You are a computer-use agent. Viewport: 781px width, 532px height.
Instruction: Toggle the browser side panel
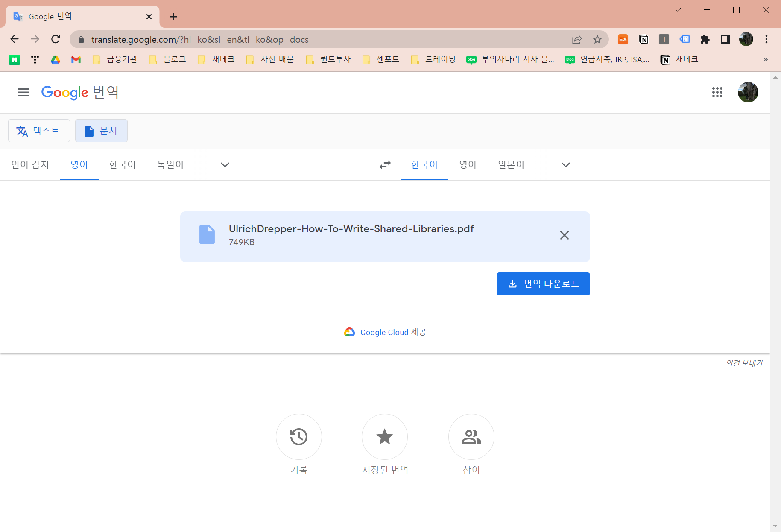click(x=725, y=39)
